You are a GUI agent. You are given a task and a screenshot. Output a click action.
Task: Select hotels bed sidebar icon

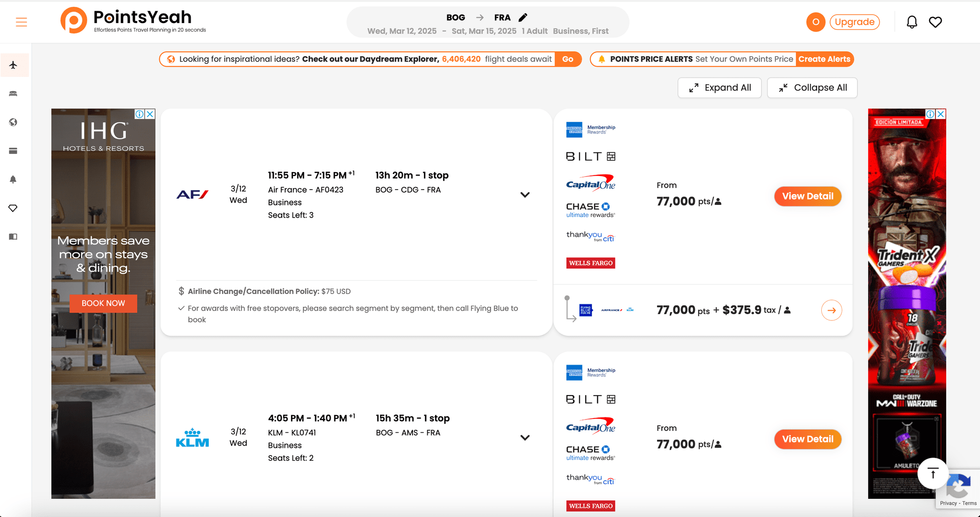[13, 94]
